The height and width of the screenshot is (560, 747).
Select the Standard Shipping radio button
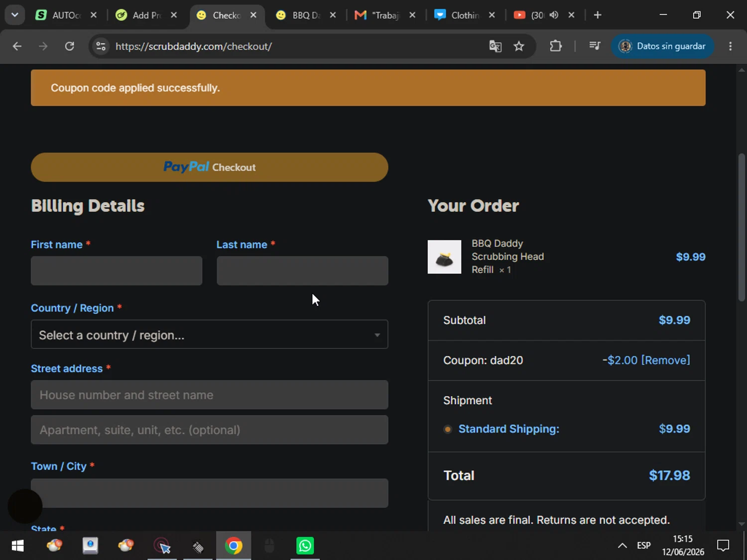(448, 429)
